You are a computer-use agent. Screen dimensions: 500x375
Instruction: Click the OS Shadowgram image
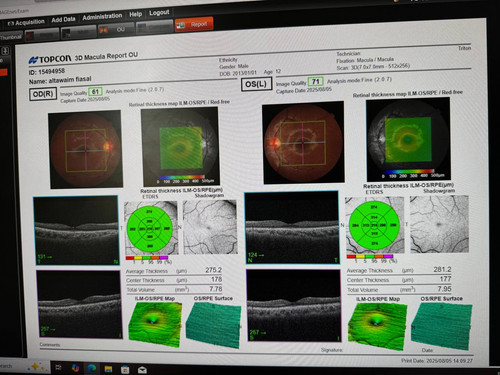[439, 224]
